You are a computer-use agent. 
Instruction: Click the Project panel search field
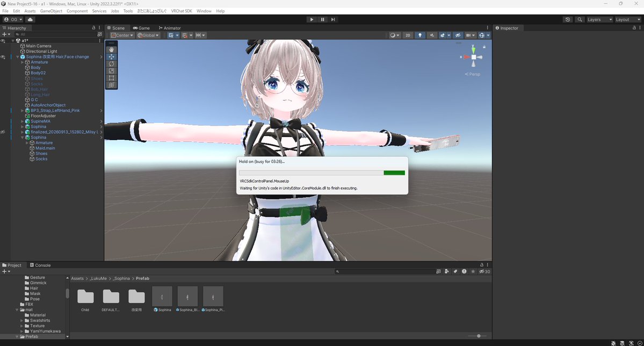(x=384, y=271)
